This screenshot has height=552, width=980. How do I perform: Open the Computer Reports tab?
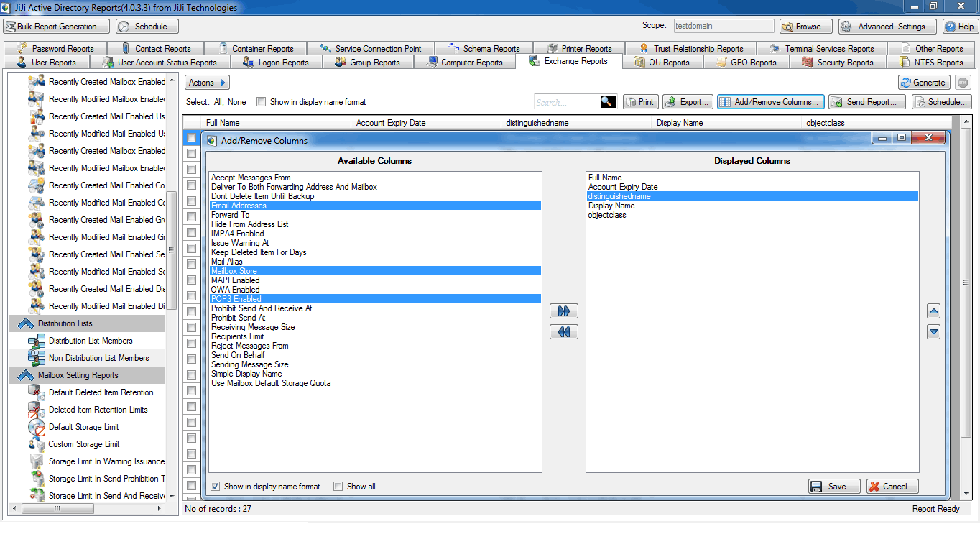pos(464,63)
